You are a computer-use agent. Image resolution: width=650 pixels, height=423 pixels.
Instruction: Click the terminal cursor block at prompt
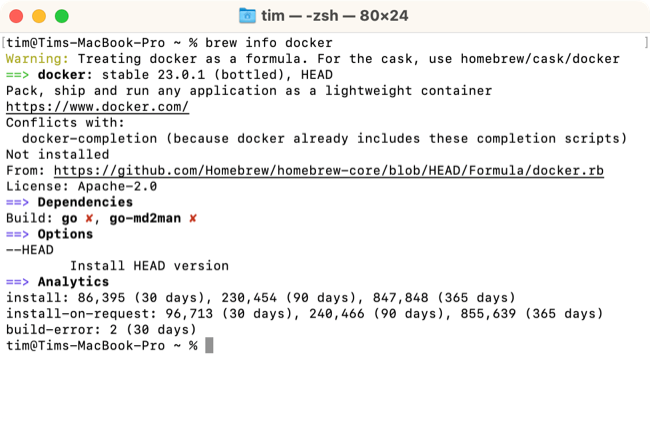pyautogui.click(x=208, y=345)
